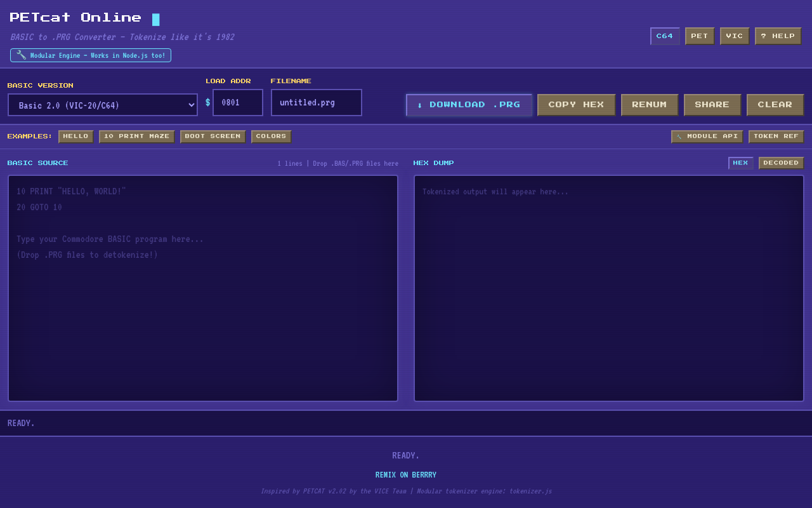This screenshot has height=508, width=812.
Task: Copy the hex output
Action: [577, 105]
